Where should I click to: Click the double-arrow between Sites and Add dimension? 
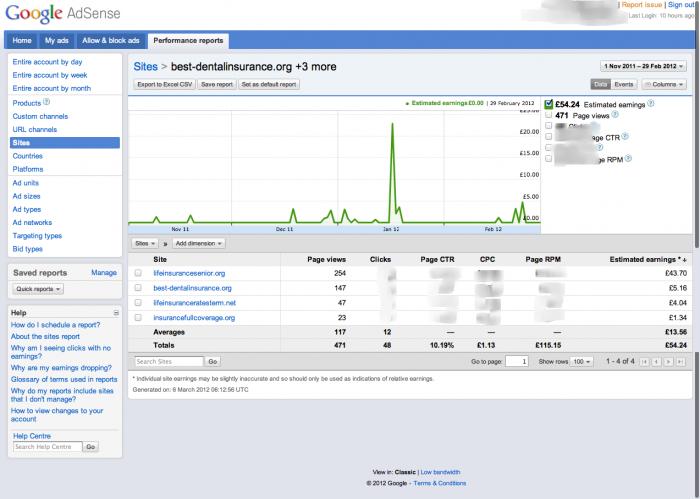click(x=166, y=244)
